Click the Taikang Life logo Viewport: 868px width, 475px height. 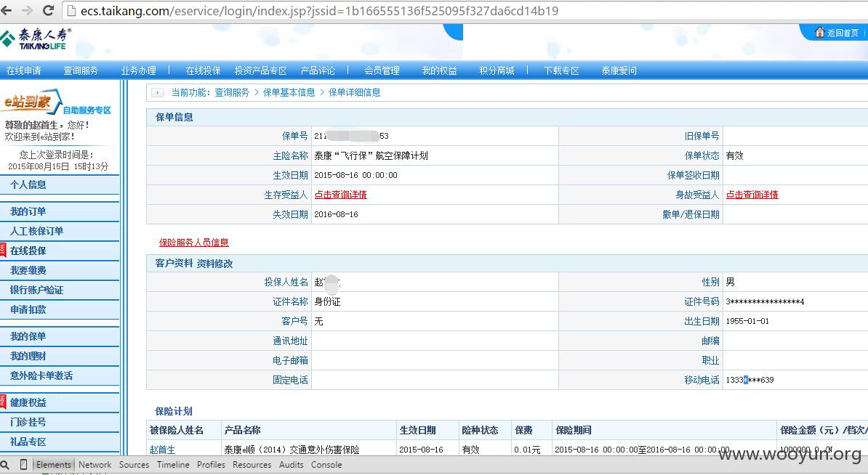click(36, 39)
